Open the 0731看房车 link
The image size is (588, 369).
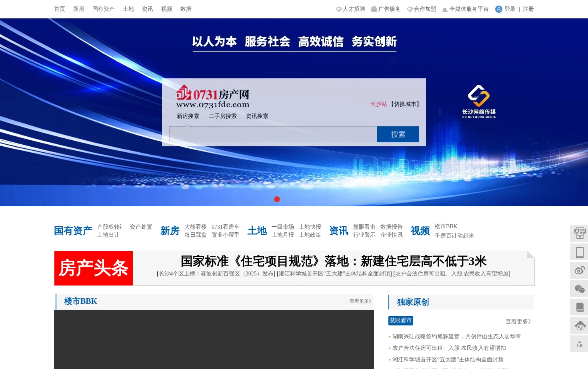[x=226, y=227]
